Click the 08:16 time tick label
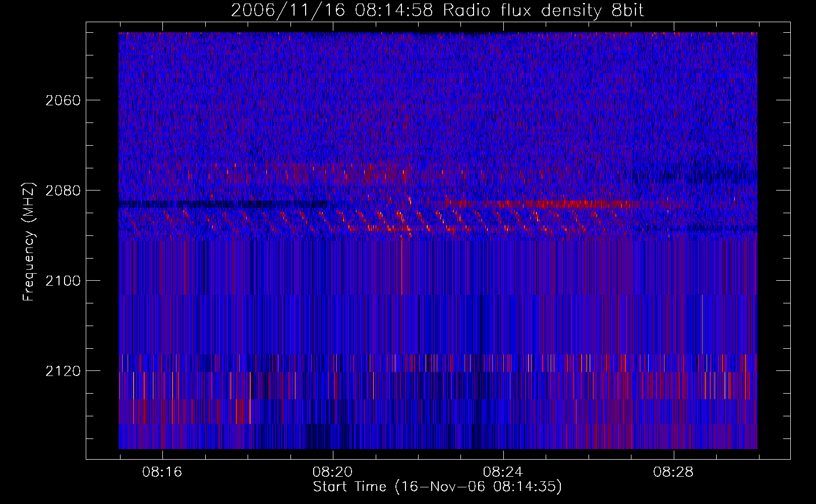 click(162, 472)
